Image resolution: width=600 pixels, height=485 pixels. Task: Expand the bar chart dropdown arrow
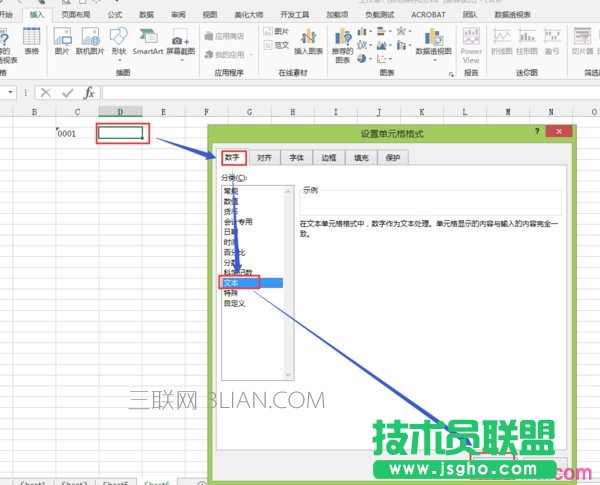pyautogui.click(x=390, y=32)
